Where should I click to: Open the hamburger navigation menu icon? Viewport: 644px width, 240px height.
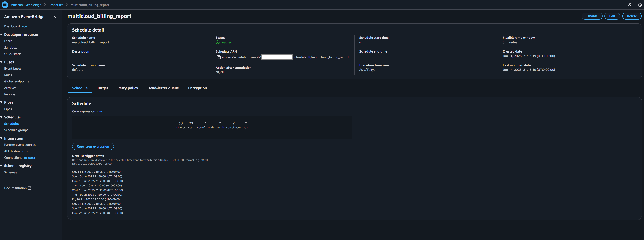5,5
